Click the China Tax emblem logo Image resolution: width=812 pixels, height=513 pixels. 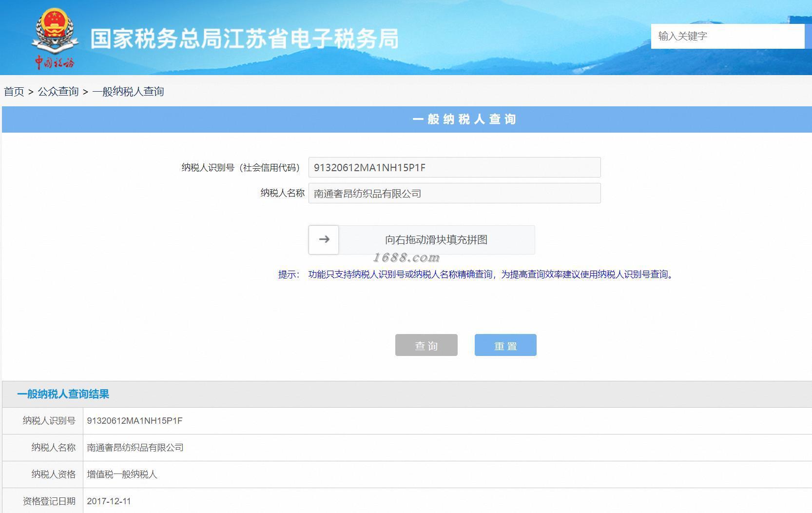pos(55,38)
